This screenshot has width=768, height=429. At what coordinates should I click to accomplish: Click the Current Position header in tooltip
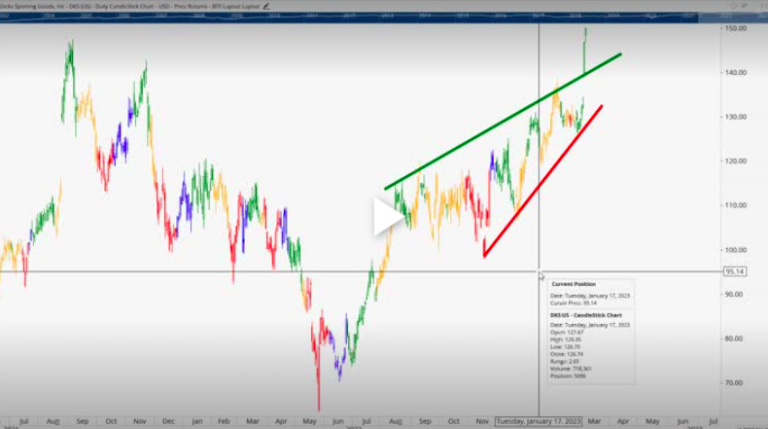coord(572,286)
